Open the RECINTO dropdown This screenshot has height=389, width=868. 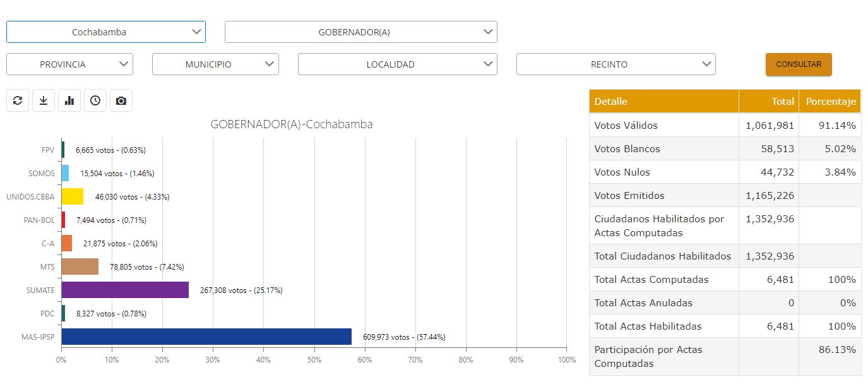click(x=615, y=64)
